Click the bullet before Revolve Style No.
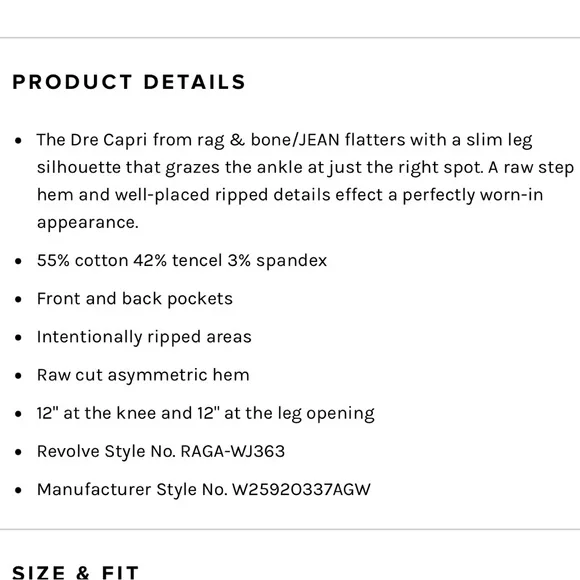Viewport: 580px width, 580px height. [x=18, y=452]
